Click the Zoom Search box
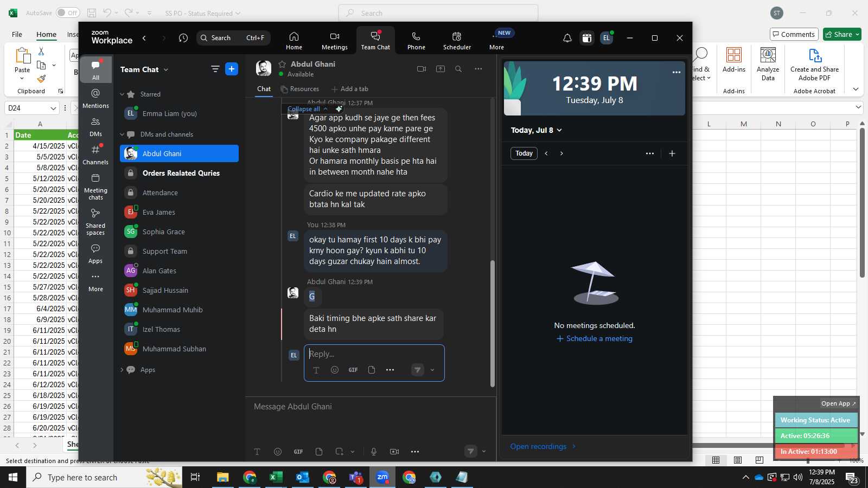The height and width of the screenshot is (488, 868). (x=233, y=38)
